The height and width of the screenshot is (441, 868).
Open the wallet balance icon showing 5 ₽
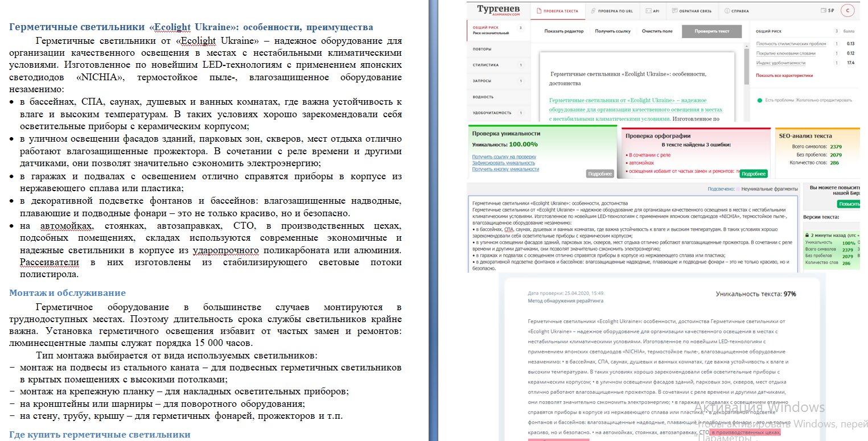pos(824,11)
